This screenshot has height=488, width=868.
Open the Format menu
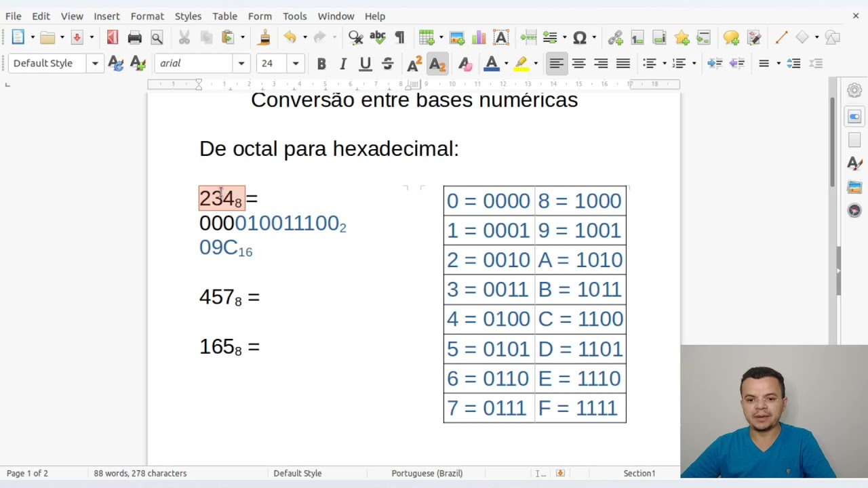pos(147,16)
